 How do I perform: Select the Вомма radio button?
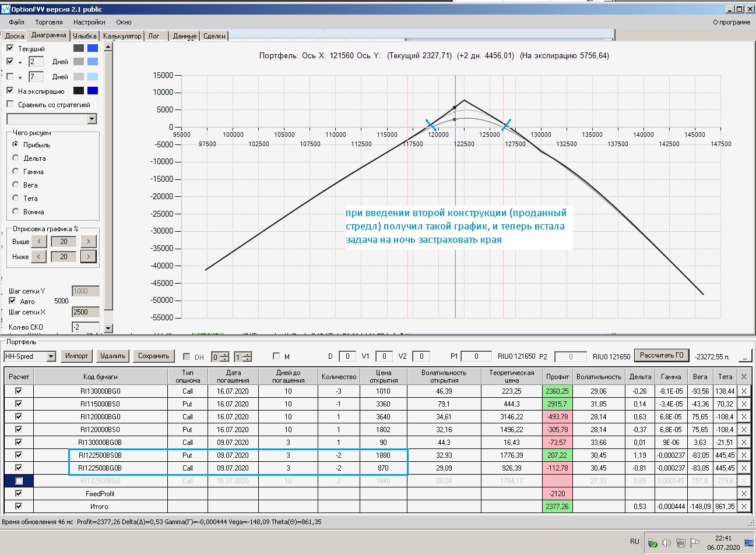coord(16,211)
